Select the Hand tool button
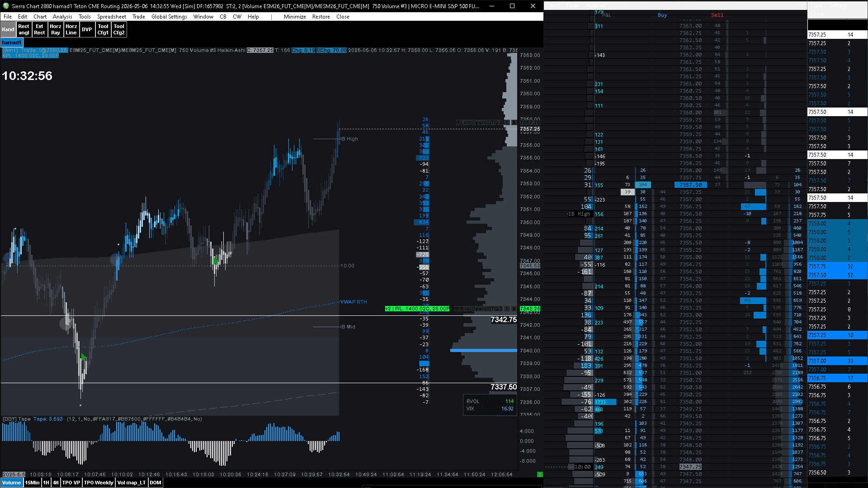Image resolution: width=868 pixels, height=488 pixels. click(8, 29)
